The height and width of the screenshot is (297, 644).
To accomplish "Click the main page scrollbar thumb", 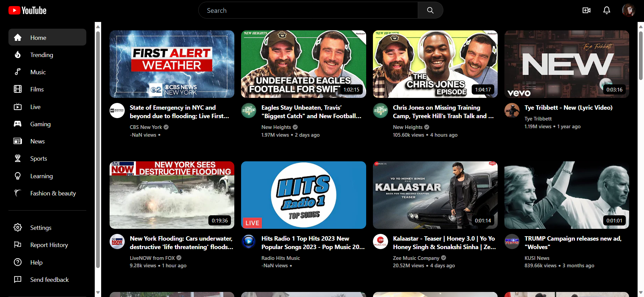I will 641,56.
